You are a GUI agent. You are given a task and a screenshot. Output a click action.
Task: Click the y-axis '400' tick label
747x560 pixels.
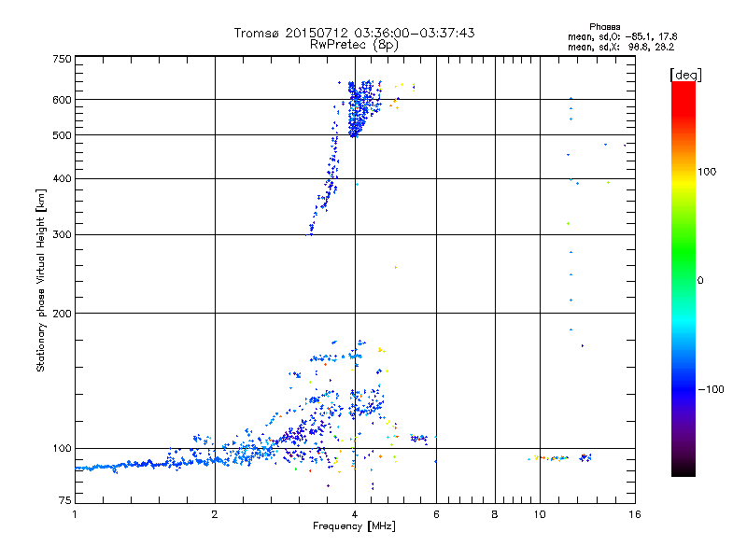click(x=62, y=178)
